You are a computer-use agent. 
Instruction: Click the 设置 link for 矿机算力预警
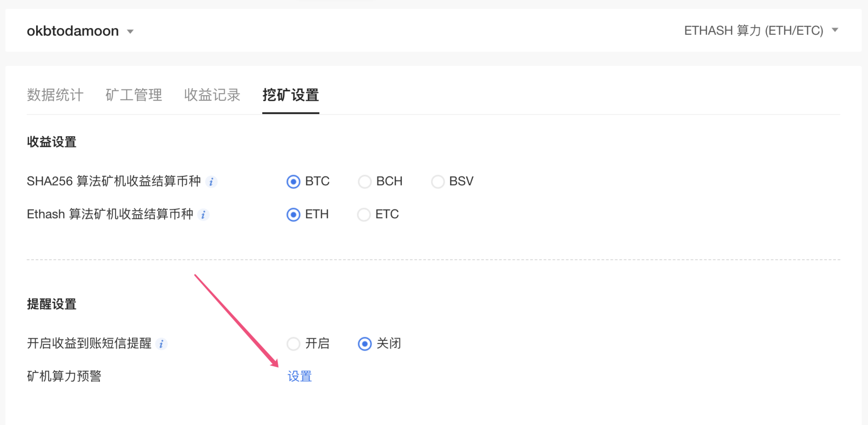click(300, 376)
